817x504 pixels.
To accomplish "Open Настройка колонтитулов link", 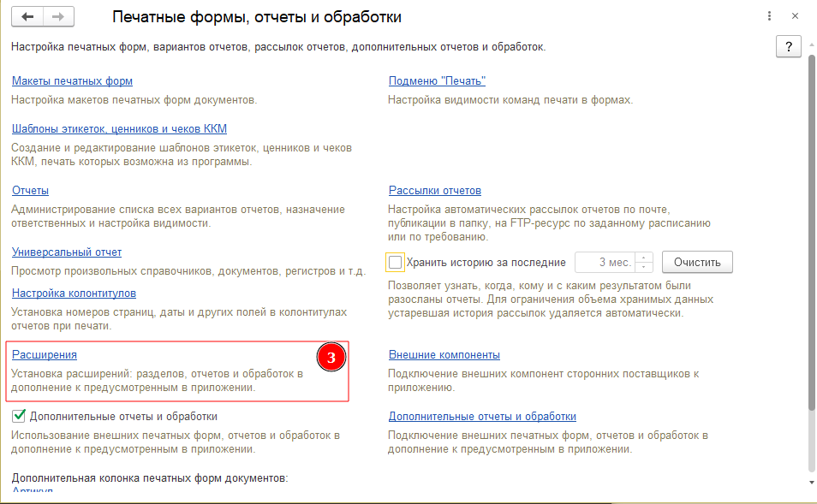I will pyautogui.click(x=74, y=294).
